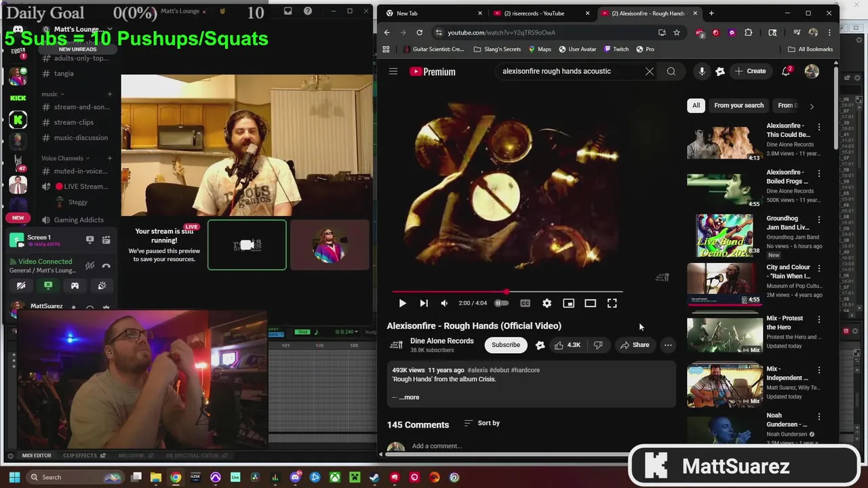Open Discord stream-clips channel

[73, 122]
